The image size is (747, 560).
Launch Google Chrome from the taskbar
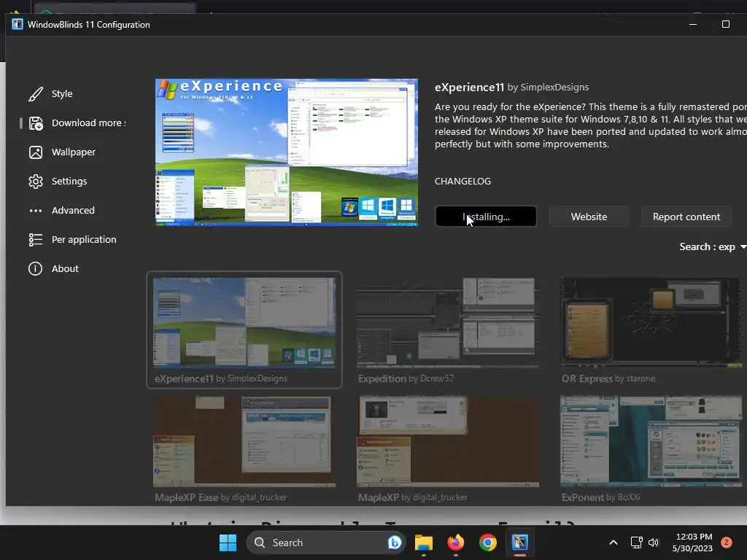click(488, 542)
